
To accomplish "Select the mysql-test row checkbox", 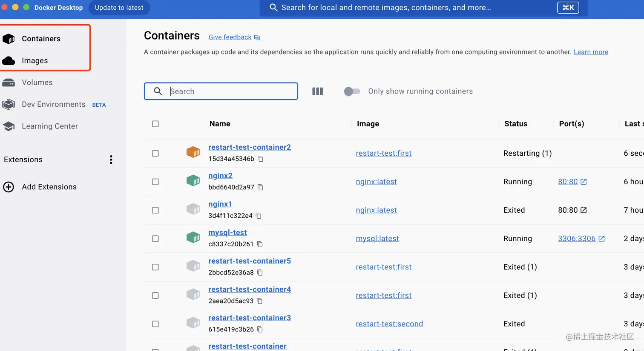I will click(x=155, y=239).
